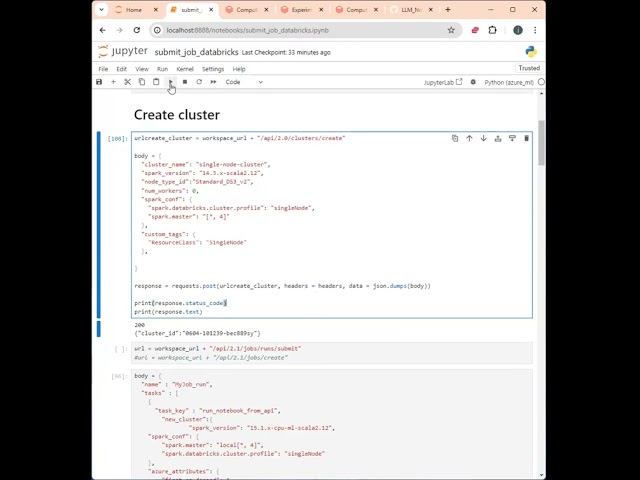
Task: Reload the browser page
Action: coord(137,30)
